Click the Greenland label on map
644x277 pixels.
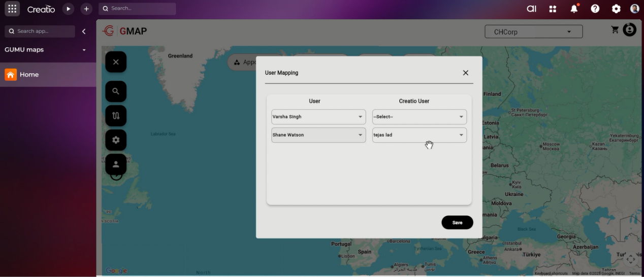pyautogui.click(x=180, y=56)
